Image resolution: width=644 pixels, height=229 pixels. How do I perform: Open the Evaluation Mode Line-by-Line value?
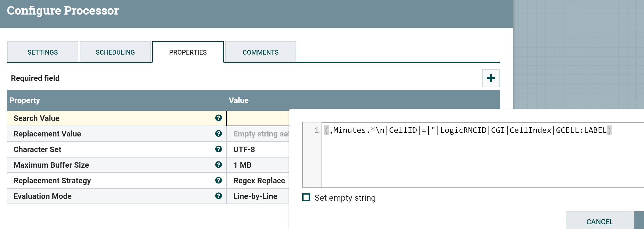[255, 196]
